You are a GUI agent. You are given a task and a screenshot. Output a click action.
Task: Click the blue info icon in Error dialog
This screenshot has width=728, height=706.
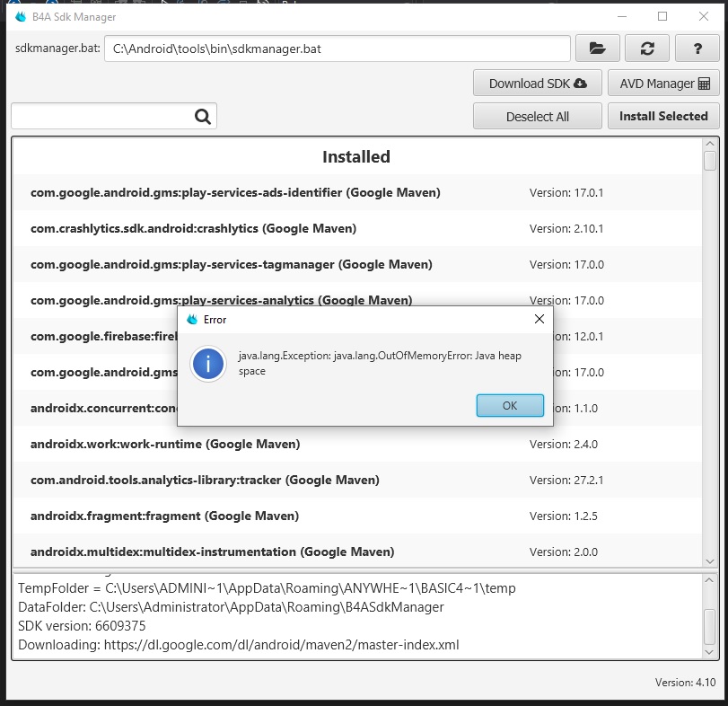click(x=208, y=364)
